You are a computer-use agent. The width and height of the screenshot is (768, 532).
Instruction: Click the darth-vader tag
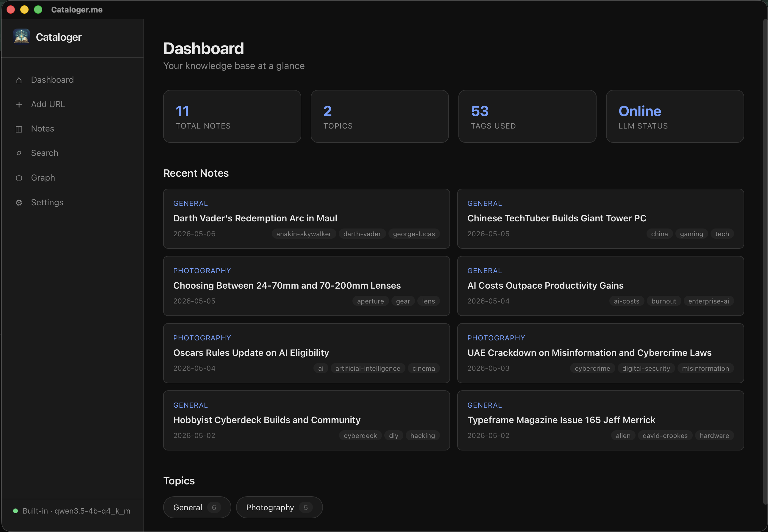(362, 234)
